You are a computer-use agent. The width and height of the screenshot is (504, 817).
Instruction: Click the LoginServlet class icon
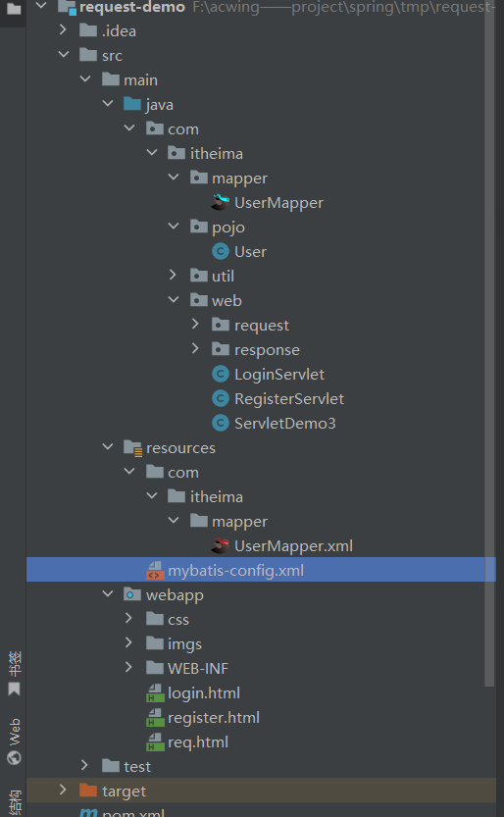click(x=221, y=374)
